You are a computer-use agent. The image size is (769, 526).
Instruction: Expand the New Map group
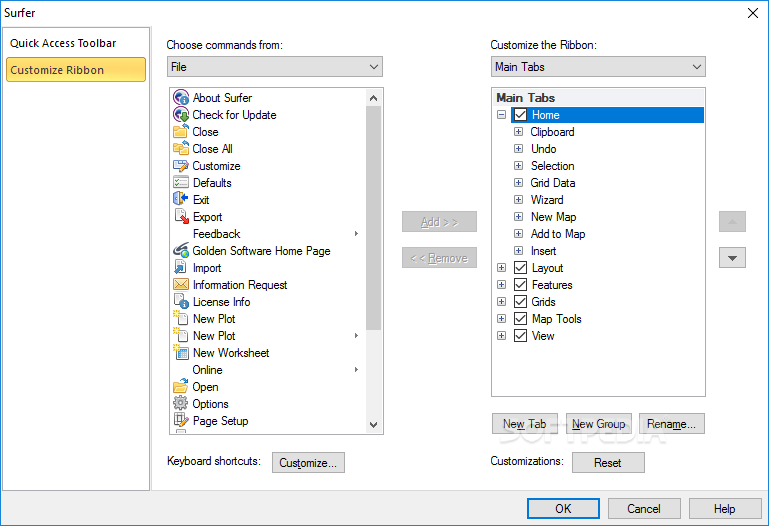[x=518, y=217]
